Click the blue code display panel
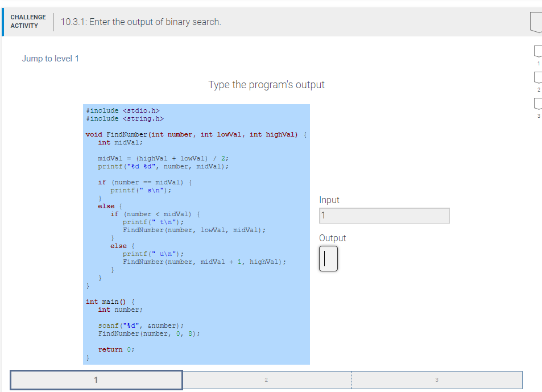Screen dimensions: 542x392 (x=196, y=233)
